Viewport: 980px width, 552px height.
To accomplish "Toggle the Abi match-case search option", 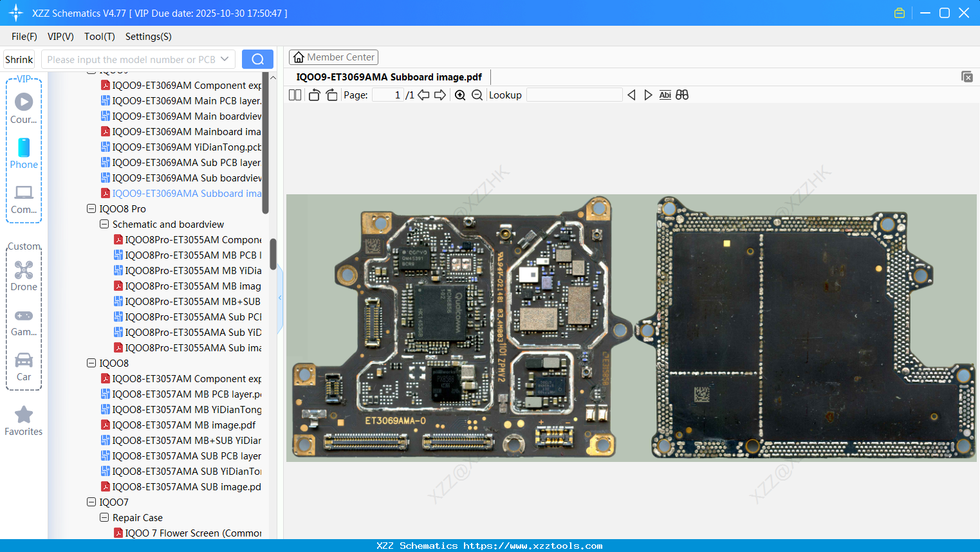I will [665, 95].
